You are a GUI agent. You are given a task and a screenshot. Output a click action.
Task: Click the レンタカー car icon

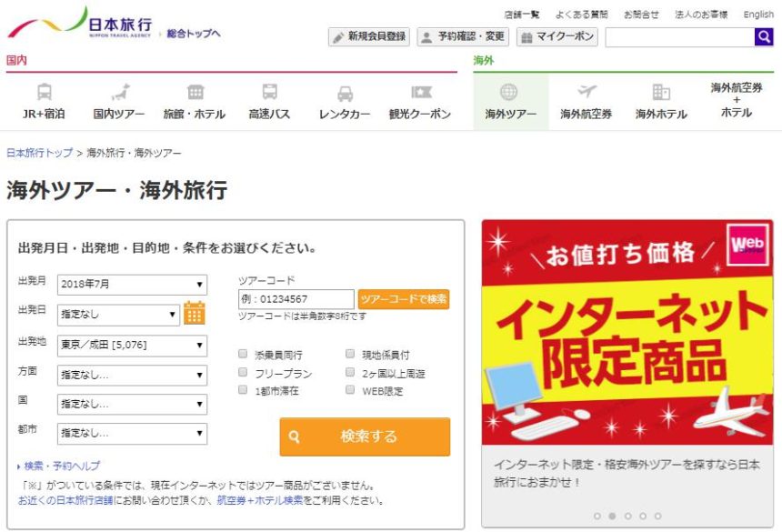pos(345,93)
